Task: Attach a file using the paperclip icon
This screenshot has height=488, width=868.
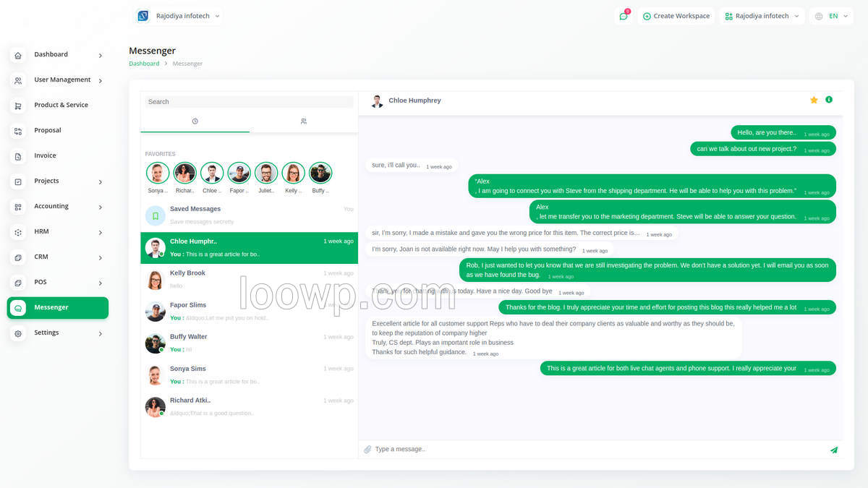Action: [x=367, y=450]
